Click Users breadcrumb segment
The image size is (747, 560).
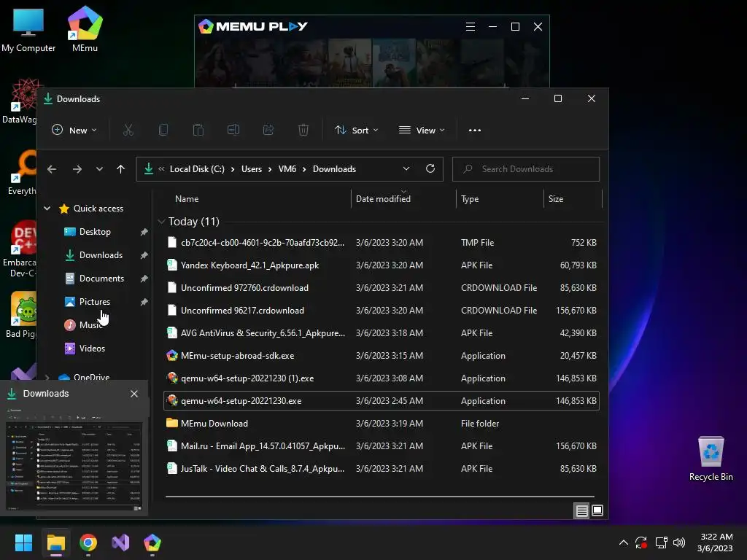pyautogui.click(x=252, y=169)
